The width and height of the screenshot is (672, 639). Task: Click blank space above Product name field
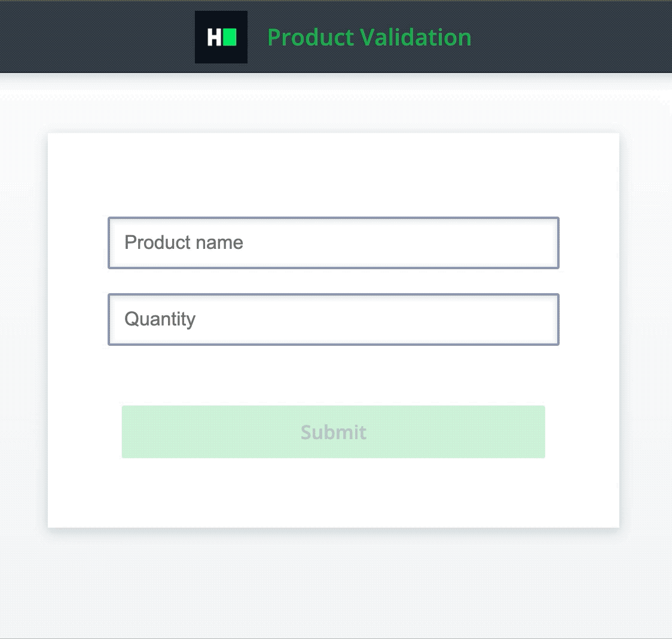pos(334,176)
